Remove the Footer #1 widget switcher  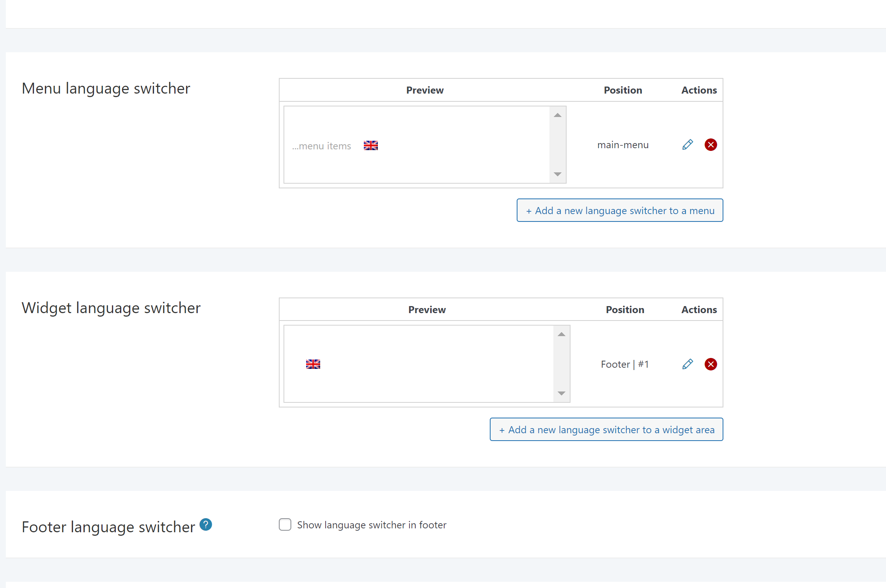pyautogui.click(x=711, y=364)
